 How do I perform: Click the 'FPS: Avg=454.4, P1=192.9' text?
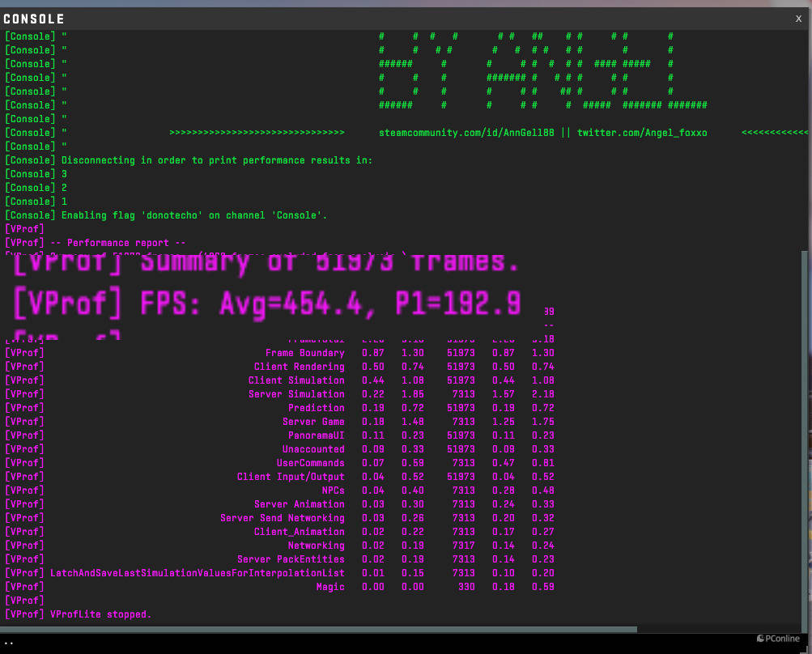330,303
